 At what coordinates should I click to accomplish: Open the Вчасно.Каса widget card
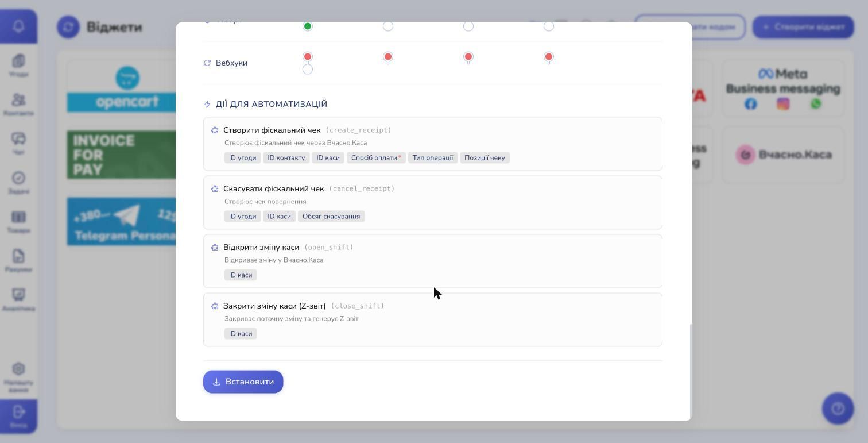(783, 155)
